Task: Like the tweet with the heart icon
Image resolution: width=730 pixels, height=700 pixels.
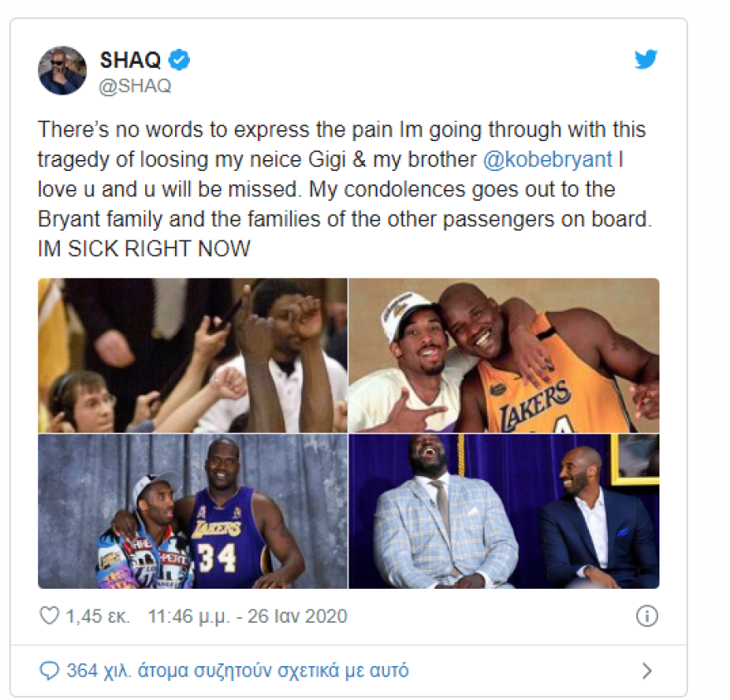Action: [50, 616]
